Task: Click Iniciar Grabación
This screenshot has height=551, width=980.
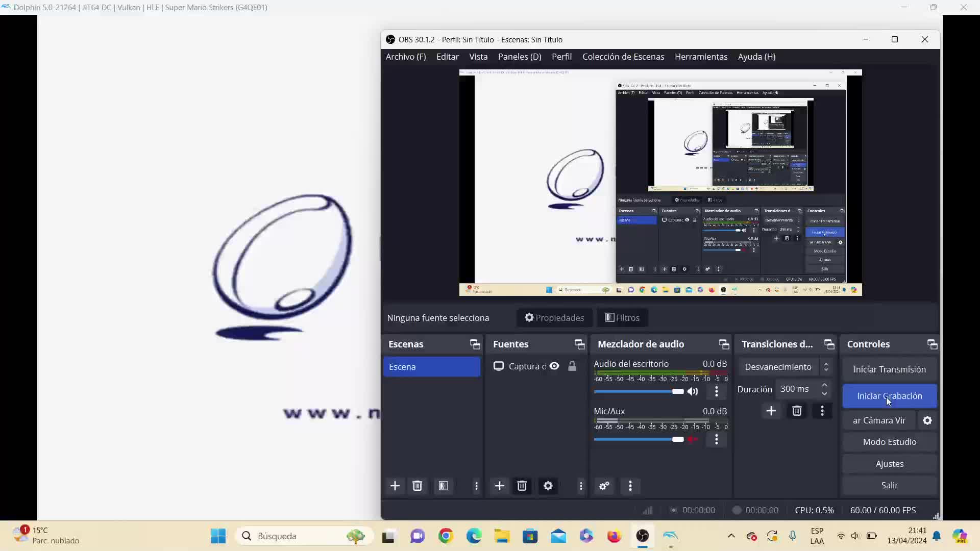Action: [x=890, y=396]
